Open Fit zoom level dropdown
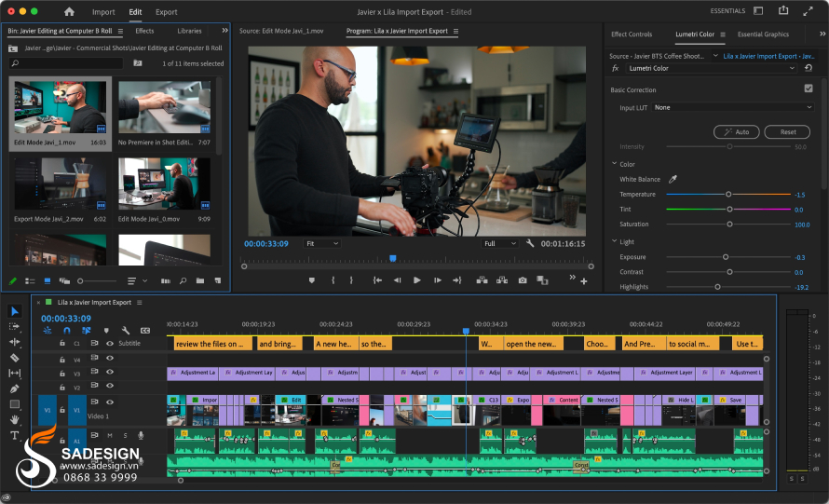Viewport: 829px width, 504px height. point(322,243)
